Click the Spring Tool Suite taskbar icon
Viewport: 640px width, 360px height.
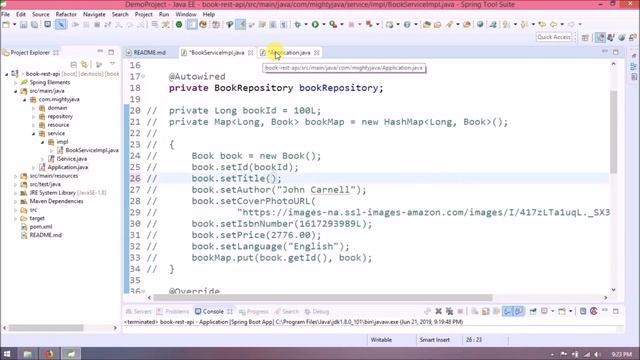coord(71,354)
